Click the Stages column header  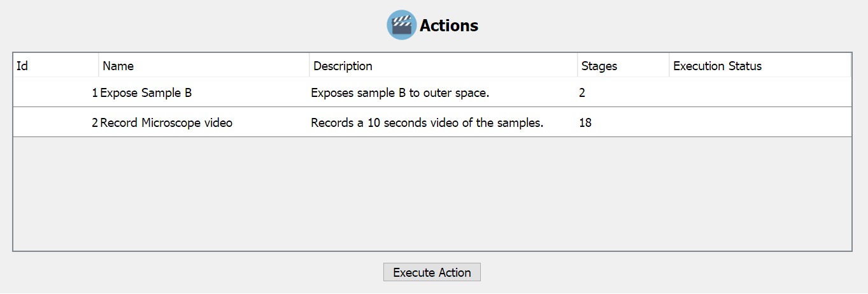point(623,66)
